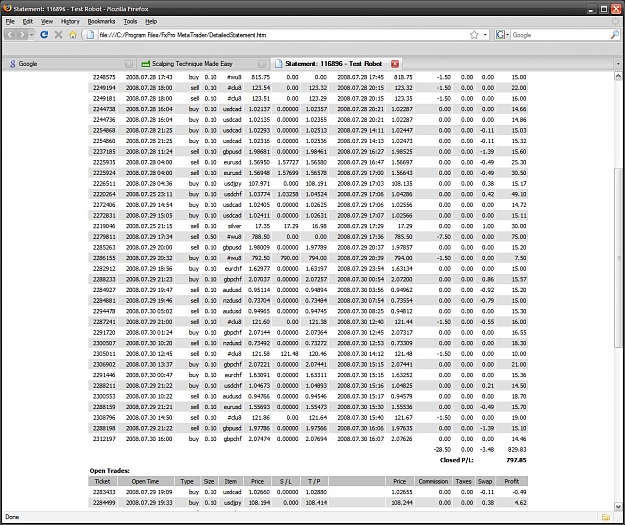The image size is (625, 525).
Task: Click the Commission column header
Action: pyautogui.click(x=433, y=481)
